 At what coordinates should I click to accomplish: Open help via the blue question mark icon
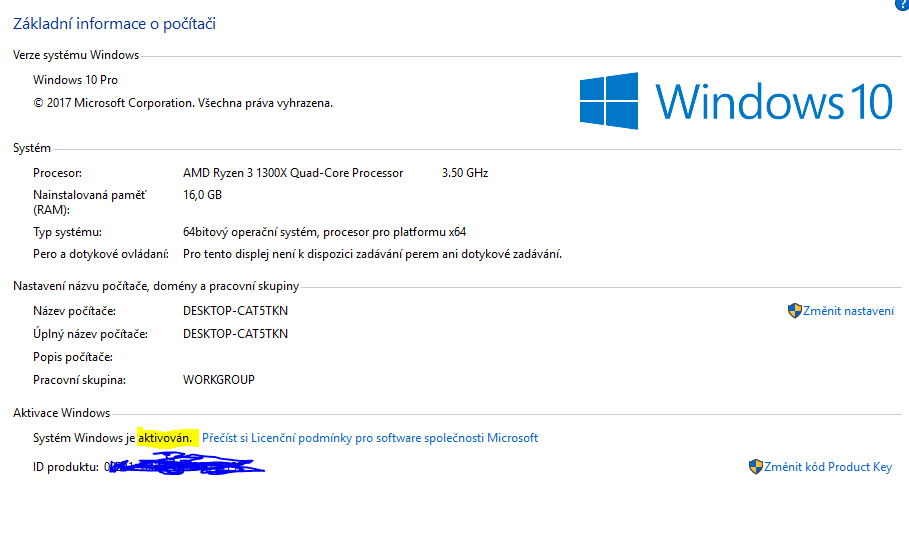903,4
